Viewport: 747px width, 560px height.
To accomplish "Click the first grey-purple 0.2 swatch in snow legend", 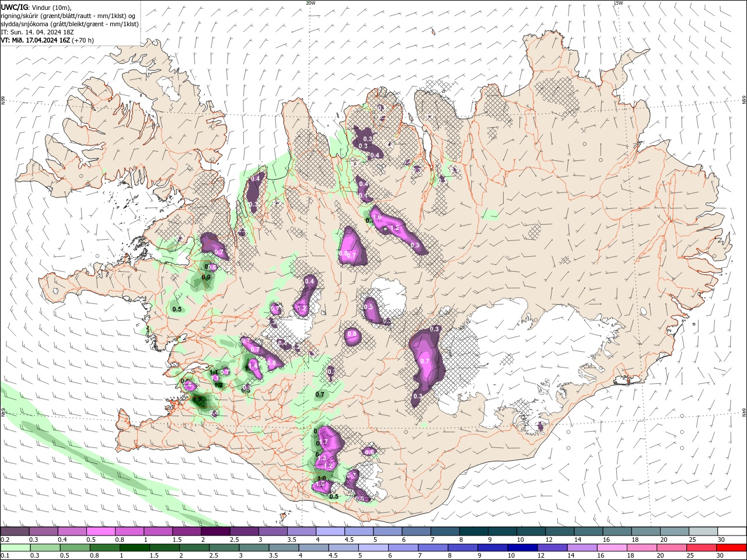I will coord(15,531).
